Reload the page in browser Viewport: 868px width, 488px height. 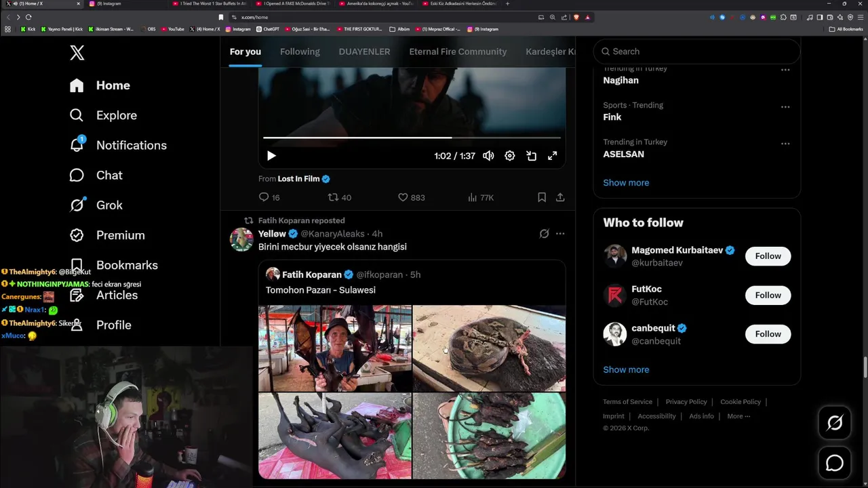pos(28,17)
